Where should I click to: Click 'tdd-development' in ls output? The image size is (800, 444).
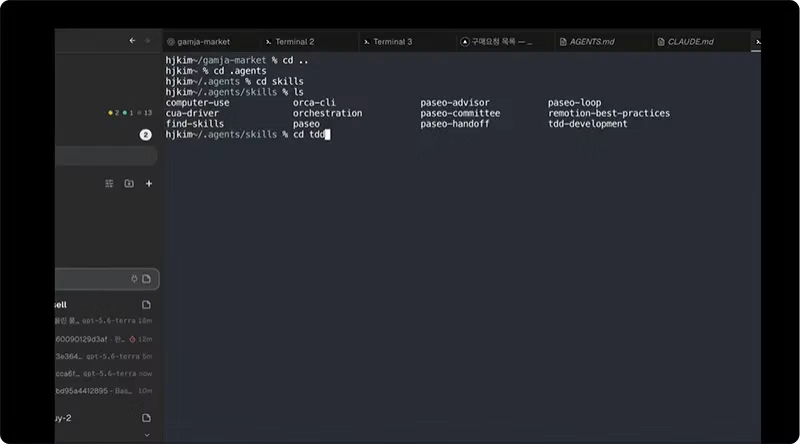587,124
